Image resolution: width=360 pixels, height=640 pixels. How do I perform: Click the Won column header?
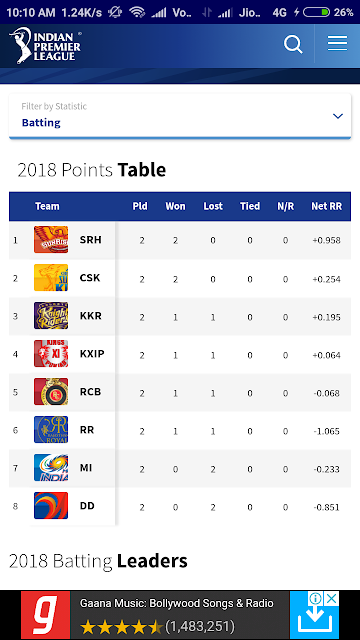(x=175, y=206)
